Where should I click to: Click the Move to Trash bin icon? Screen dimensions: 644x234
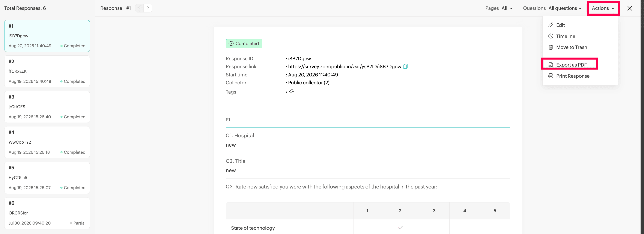[x=551, y=47]
